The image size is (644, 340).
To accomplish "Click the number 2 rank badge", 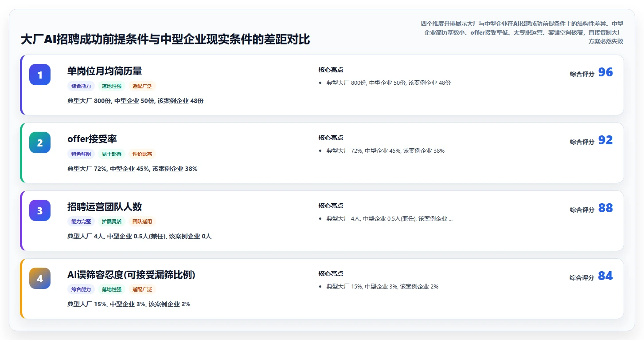I will [x=40, y=142].
